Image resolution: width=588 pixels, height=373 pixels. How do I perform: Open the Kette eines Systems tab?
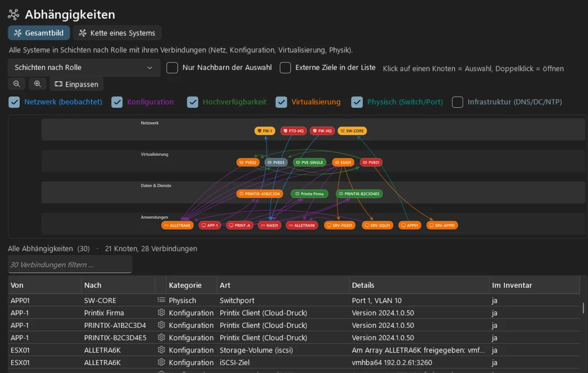[x=117, y=33]
